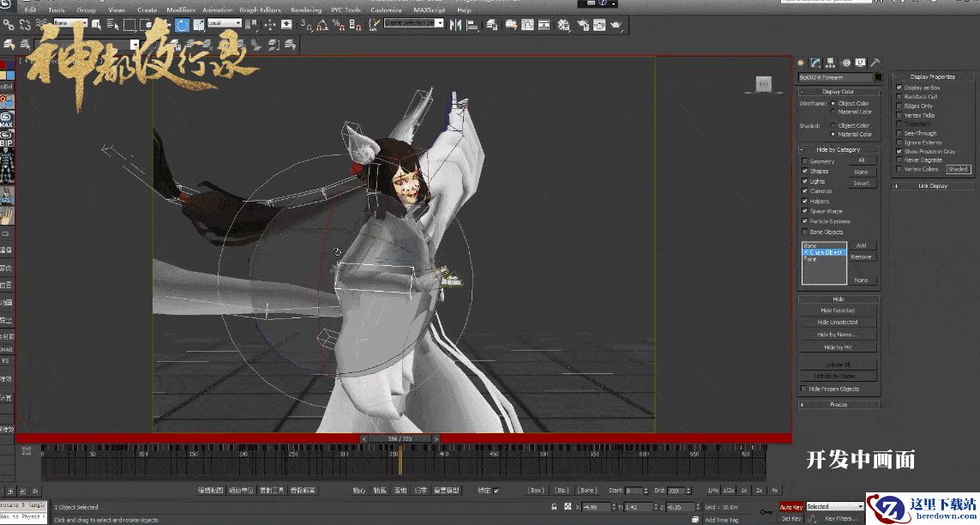This screenshot has width=980, height=525.
Task: Expand the Link Display rollout
Action: tap(933, 186)
